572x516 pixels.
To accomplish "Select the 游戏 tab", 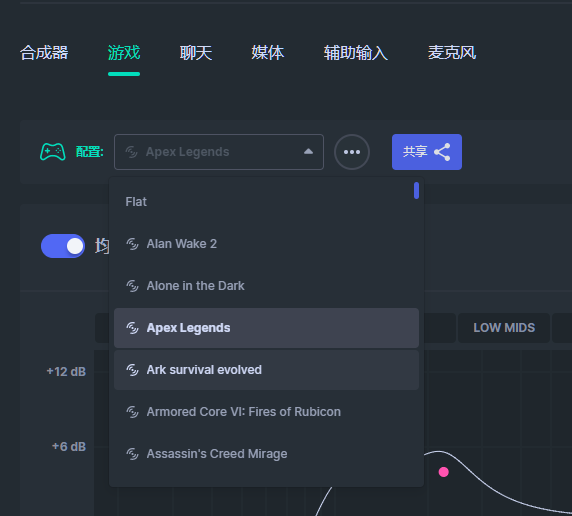I will pos(124,53).
